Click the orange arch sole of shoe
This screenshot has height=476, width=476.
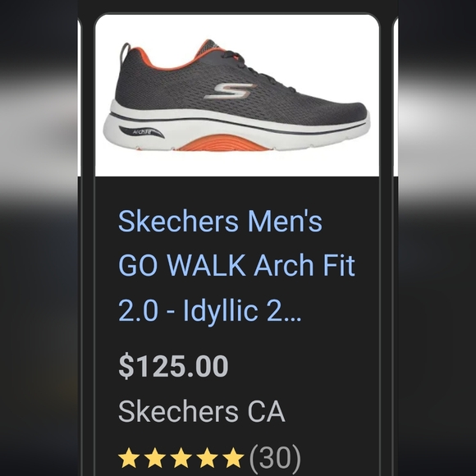click(x=223, y=143)
